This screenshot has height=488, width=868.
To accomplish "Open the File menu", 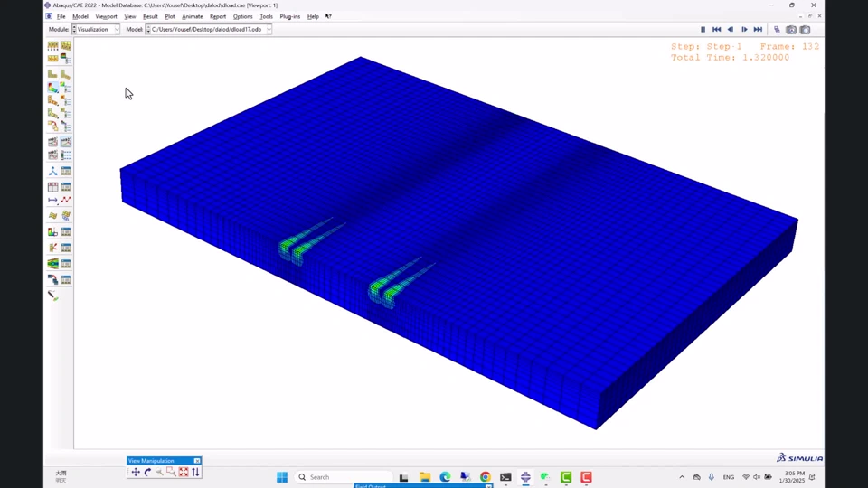I will click(61, 16).
